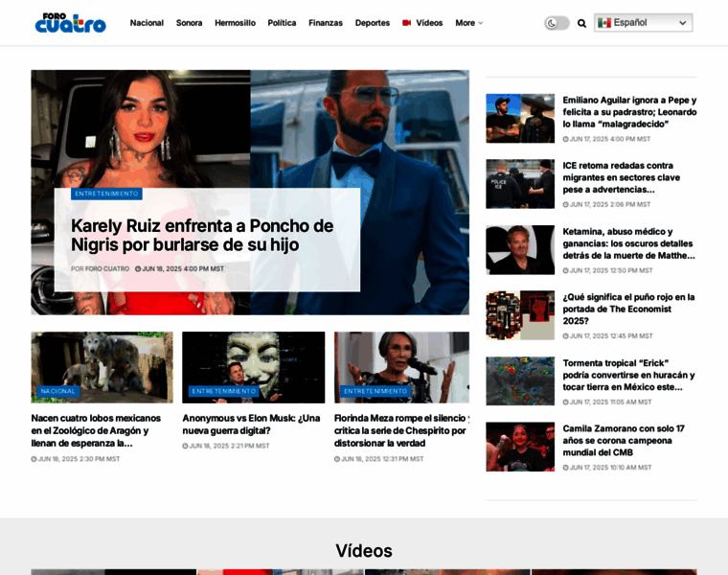Open the Mexican wolves article thumbnail
This screenshot has width=728, height=575.
(x=102, y=367)
